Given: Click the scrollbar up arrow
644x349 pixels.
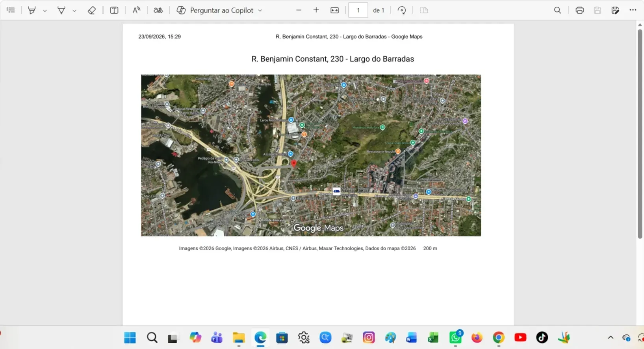Looking at the screenshot, I should (640, 25).
